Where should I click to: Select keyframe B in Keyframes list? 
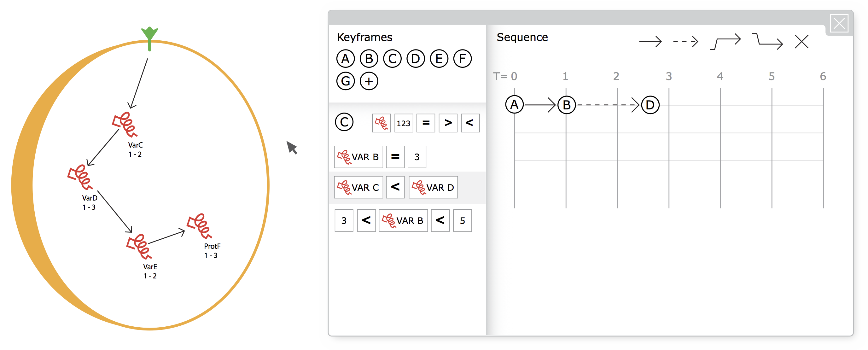[x=369, y=59]
